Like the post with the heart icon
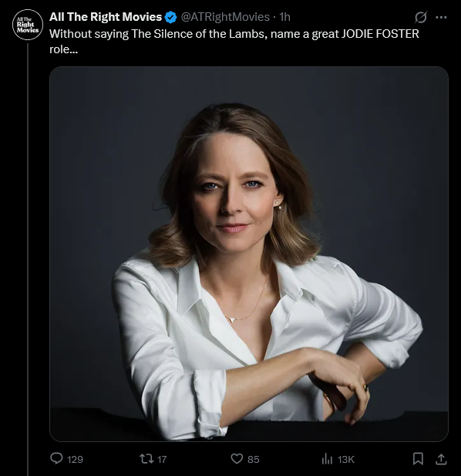Screen dimensions: 461x476 coord(237,459)
